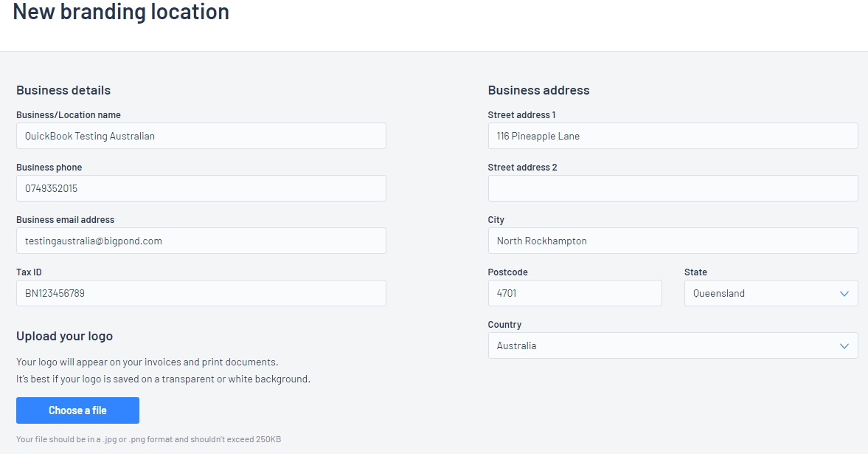Click the 'Postcode' field label
868x454 pixels.
tap(507, 272)
